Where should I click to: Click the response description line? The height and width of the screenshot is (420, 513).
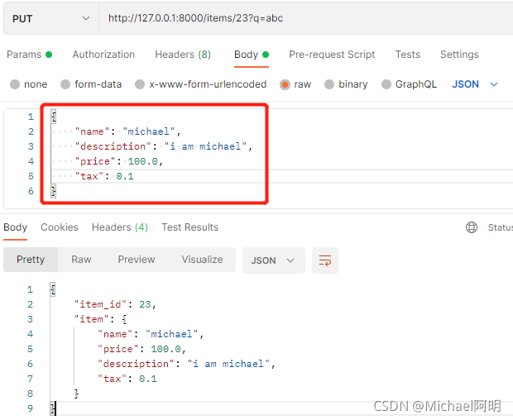pos(186,364)
